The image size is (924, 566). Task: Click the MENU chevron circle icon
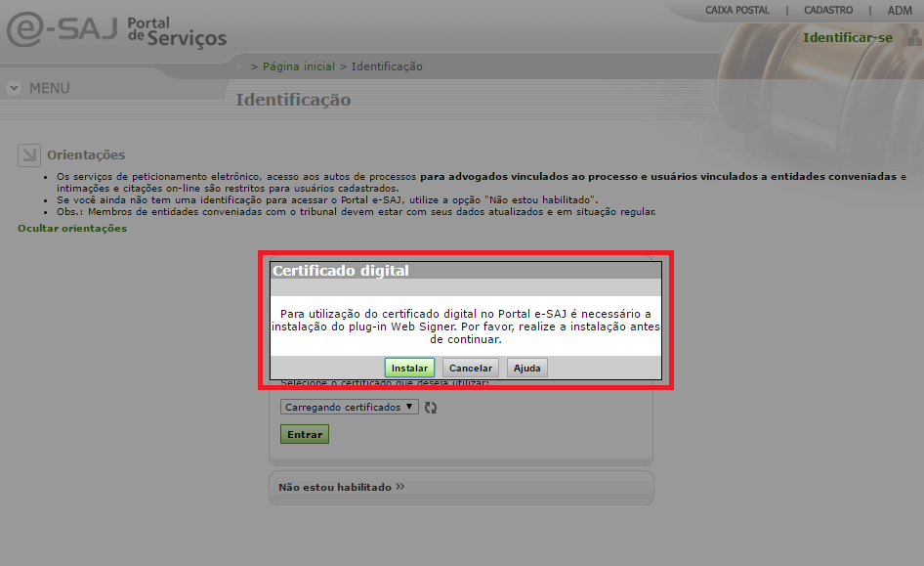(14, 88)
